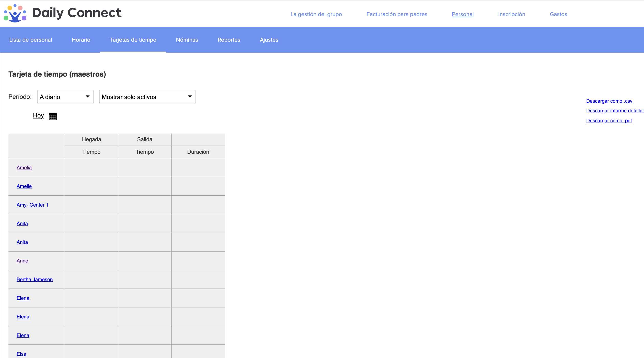This screenshot has width=644, height=358.
Task: Click the Daily Connect logo
Action: pyautogui.click(x=63, y=13)
